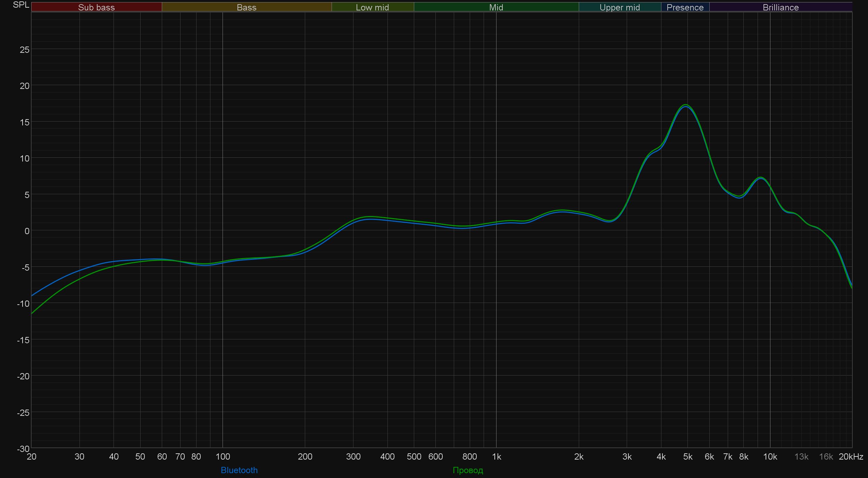Select the Presence band header
The height and width of the screenshot is (478, 868).
[x=685, y=7]
